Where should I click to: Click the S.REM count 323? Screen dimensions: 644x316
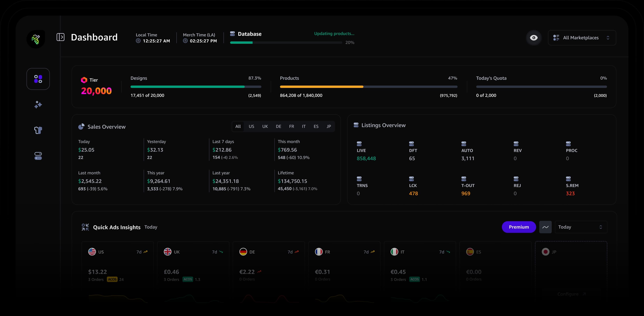click(x=570, y=193)
